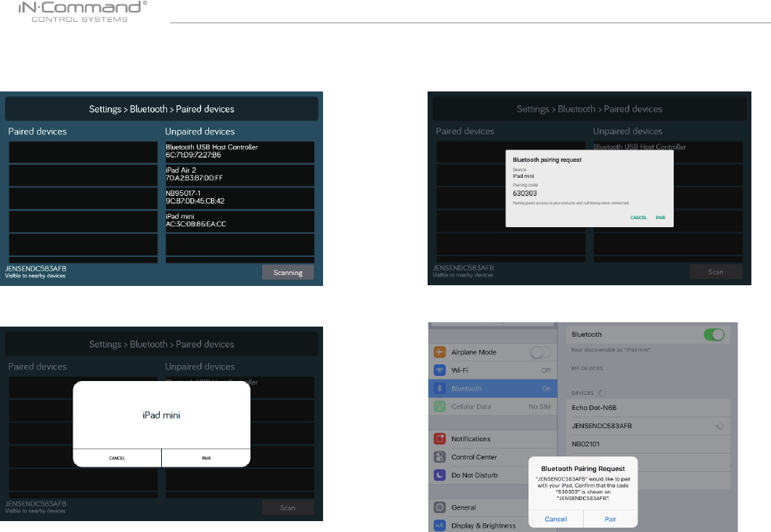Open Notifications settings row
Viewport: 771px width, 532px height.
tap(493, 438)
